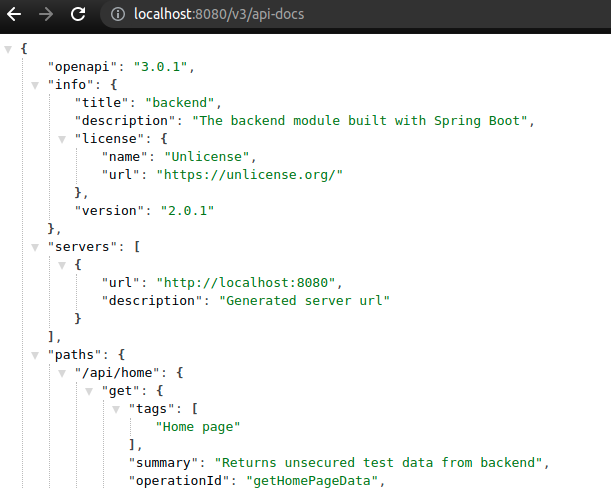611x489 pixels.
Task: Click the "paths" key
Action: [74, 355]
